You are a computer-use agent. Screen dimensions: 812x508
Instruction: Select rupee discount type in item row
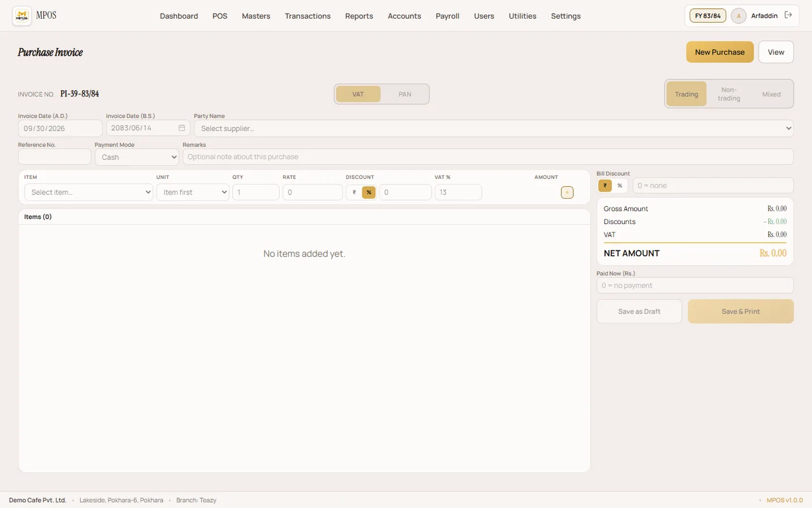[x=354, y=192]
